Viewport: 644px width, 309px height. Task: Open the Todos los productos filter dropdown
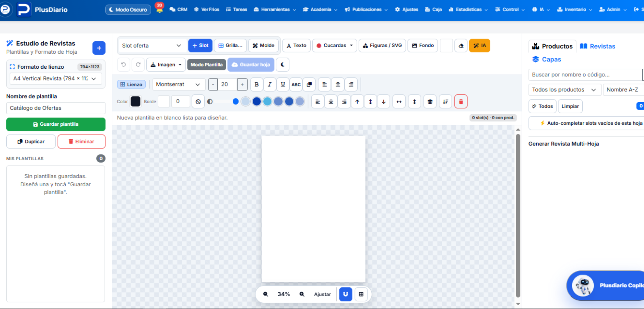565,90
